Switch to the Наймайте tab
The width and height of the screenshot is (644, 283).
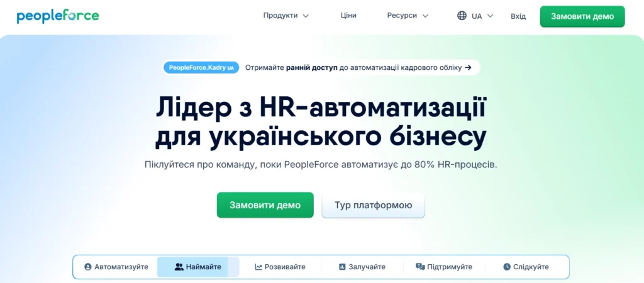(x=198, y=267)
